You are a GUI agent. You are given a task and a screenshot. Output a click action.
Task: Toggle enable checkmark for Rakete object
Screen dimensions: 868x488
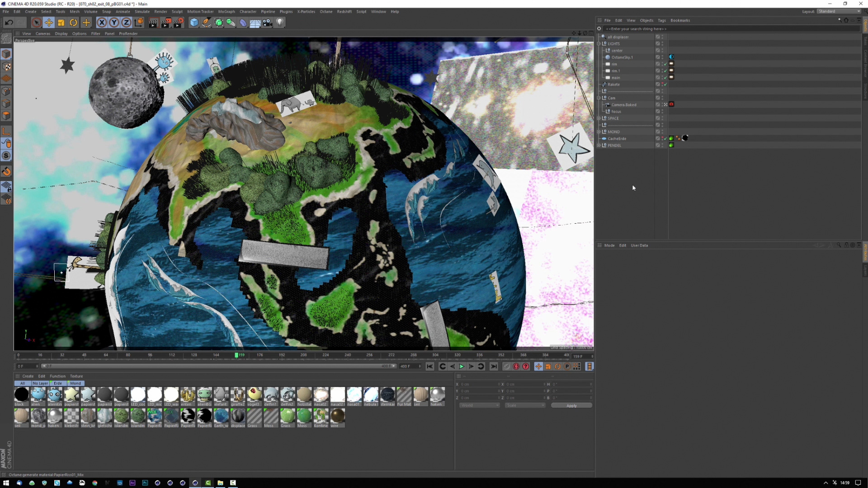click(x=665, y=84)
